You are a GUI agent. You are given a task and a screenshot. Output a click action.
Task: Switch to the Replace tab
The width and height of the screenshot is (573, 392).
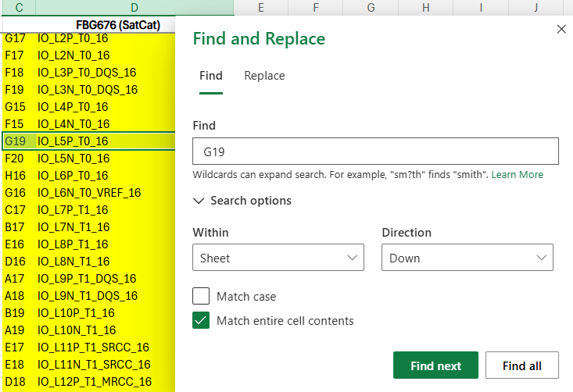(x=264, y=76)
